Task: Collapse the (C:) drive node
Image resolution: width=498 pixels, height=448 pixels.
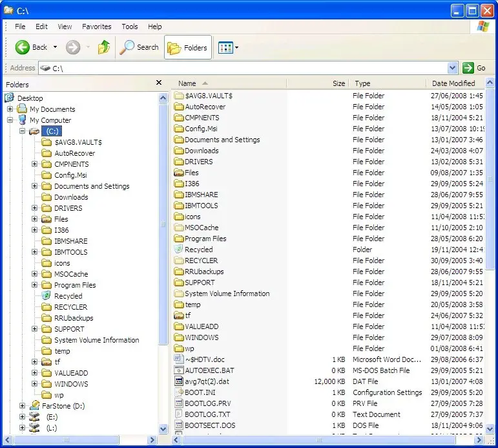Action: click(22, 131)
